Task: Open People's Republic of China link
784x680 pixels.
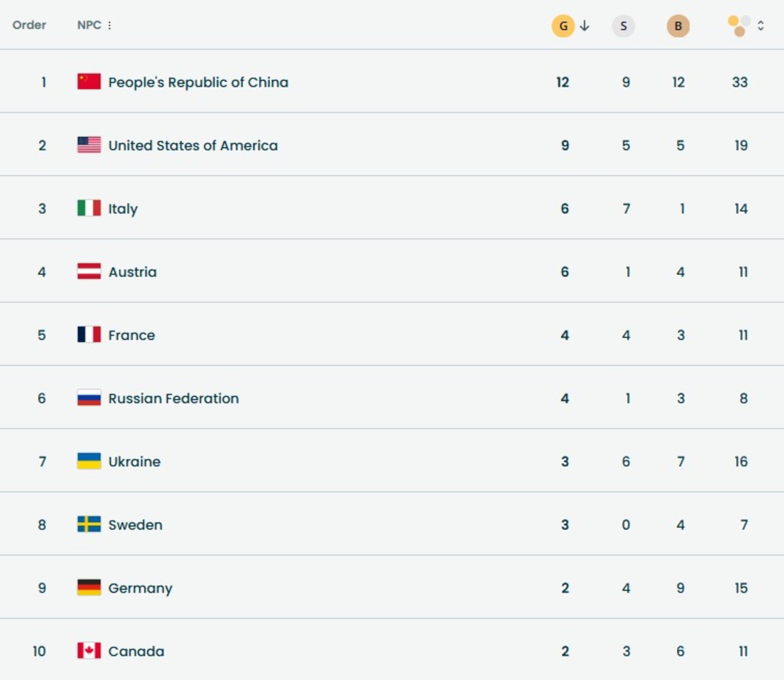Action: (x=198, y=82)
